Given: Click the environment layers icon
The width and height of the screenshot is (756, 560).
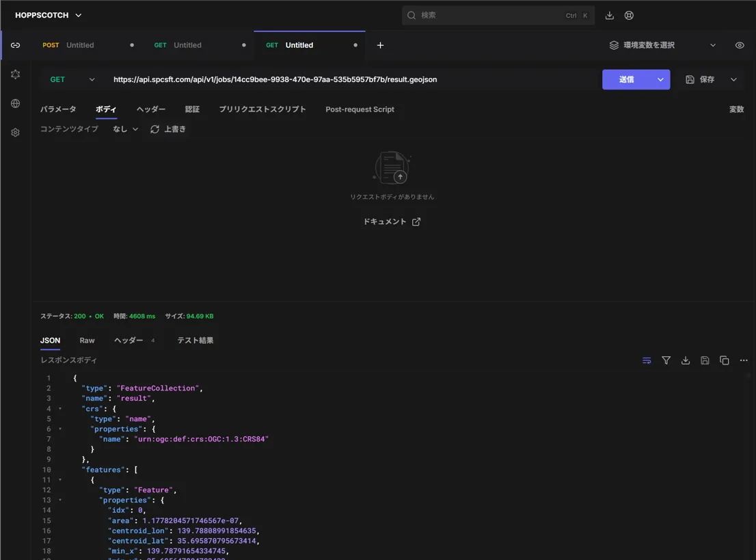Looking at the screenshot, I should [614, 45].
